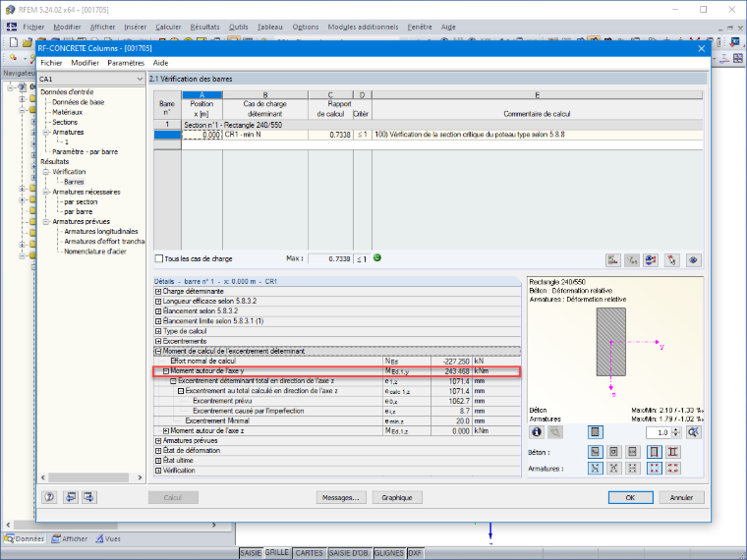747x560 pixels.
Task: Toggle SAISIE in the RFEM status bar
Action: (251, 553)
